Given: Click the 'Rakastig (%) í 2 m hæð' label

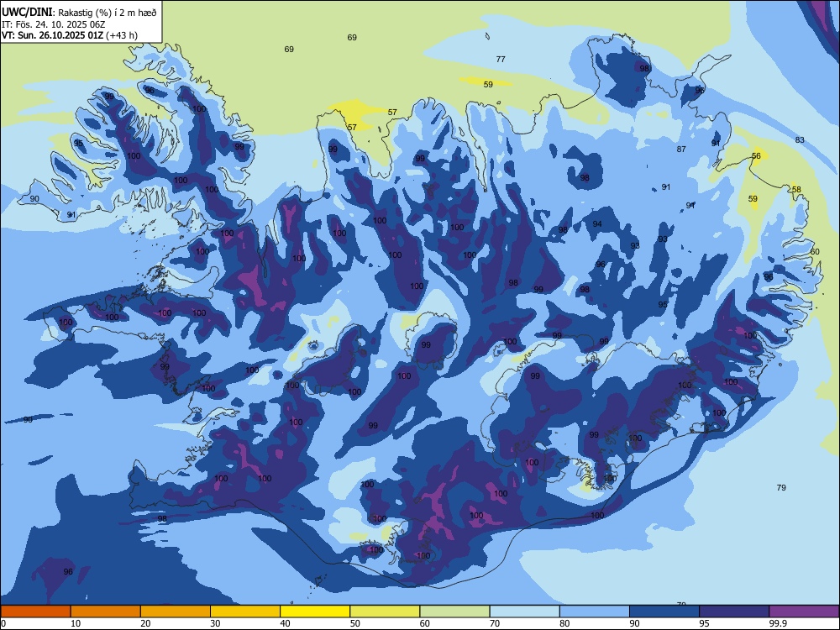Looking at the screenshot, I should tap(108, 13).
